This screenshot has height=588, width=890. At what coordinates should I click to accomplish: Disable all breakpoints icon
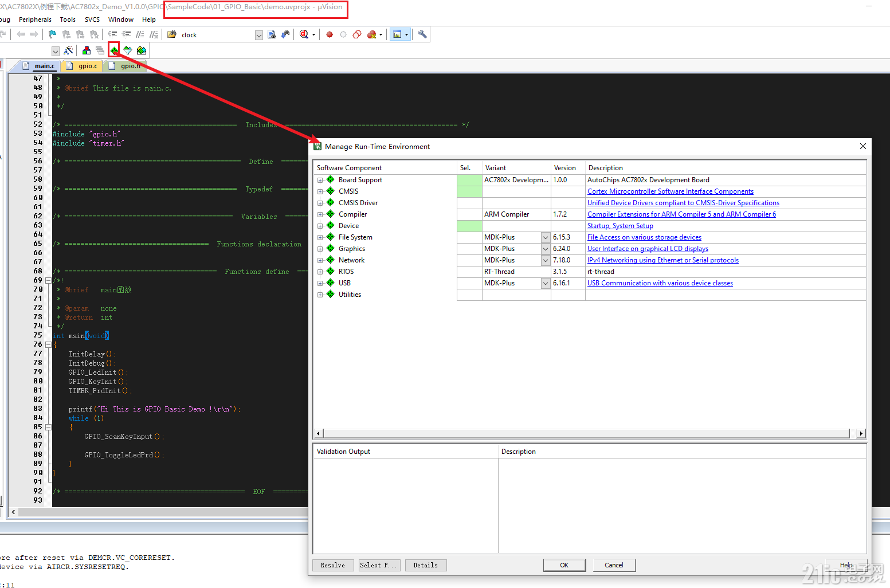click(357, 34)
